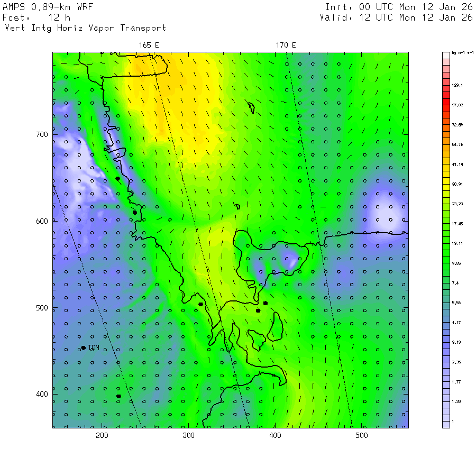Image resolution: width=476 pixels, height=476 pixels.
Task: Select the "1.33" colorbar value
Action: 456,401
